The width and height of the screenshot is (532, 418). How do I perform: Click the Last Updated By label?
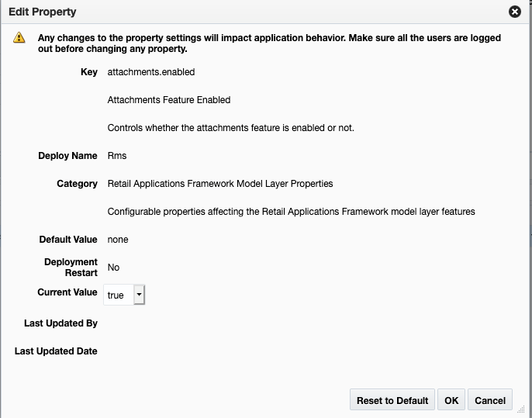60,323
